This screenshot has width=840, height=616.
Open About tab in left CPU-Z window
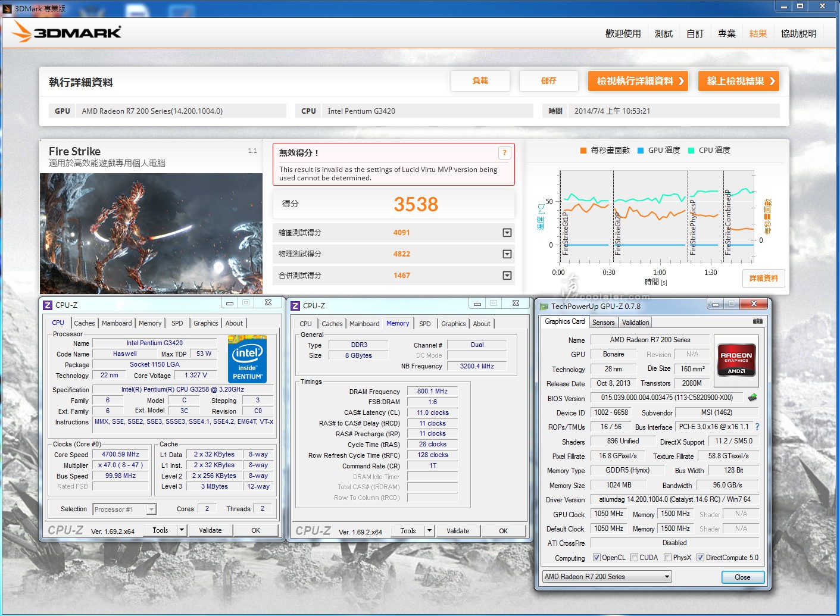point(234,323)
